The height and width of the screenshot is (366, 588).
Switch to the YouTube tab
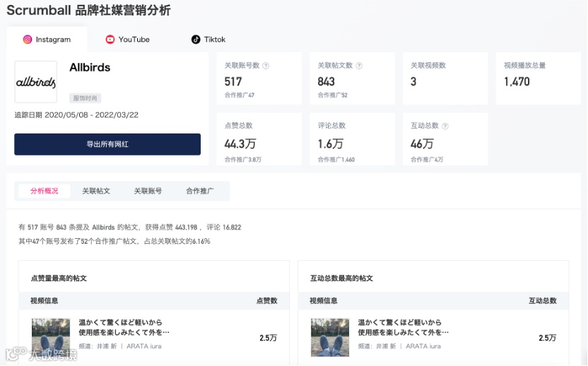coord(127,40)
